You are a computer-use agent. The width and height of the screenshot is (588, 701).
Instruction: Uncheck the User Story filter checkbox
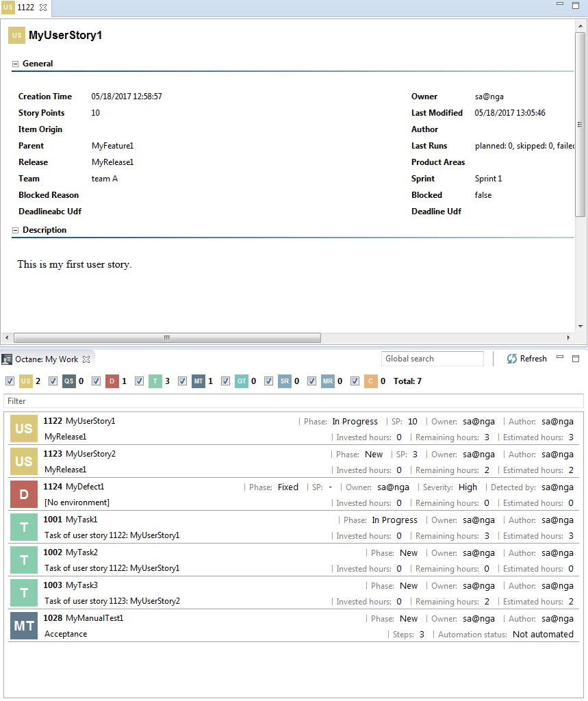click(10, 381)
